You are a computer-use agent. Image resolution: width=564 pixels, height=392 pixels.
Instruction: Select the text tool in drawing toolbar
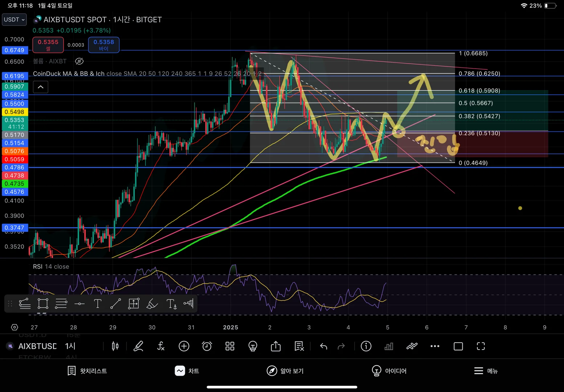pos(97,304)
